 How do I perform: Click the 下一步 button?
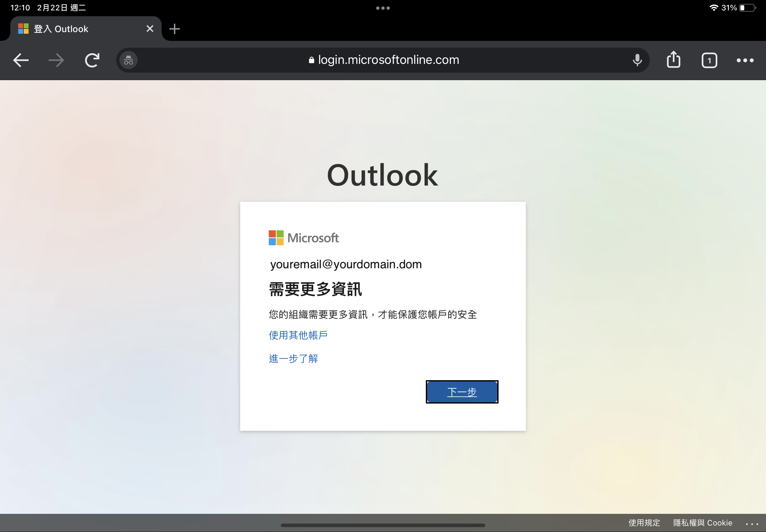pos(462,392)
